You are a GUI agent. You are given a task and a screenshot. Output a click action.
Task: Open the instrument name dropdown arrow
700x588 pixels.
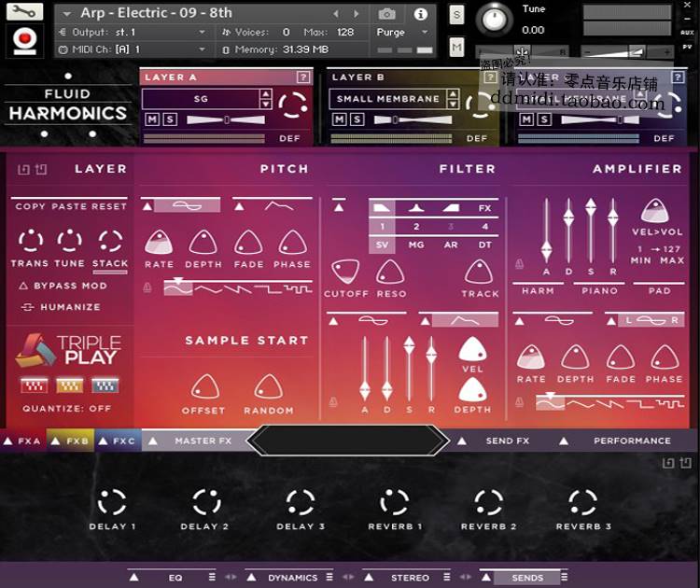(x=67, y=14)
